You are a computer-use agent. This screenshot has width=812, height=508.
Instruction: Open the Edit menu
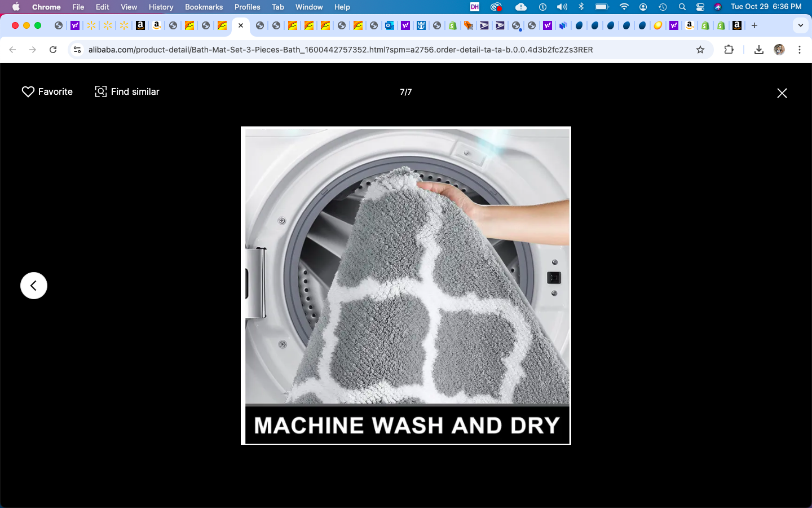(103, 7)
